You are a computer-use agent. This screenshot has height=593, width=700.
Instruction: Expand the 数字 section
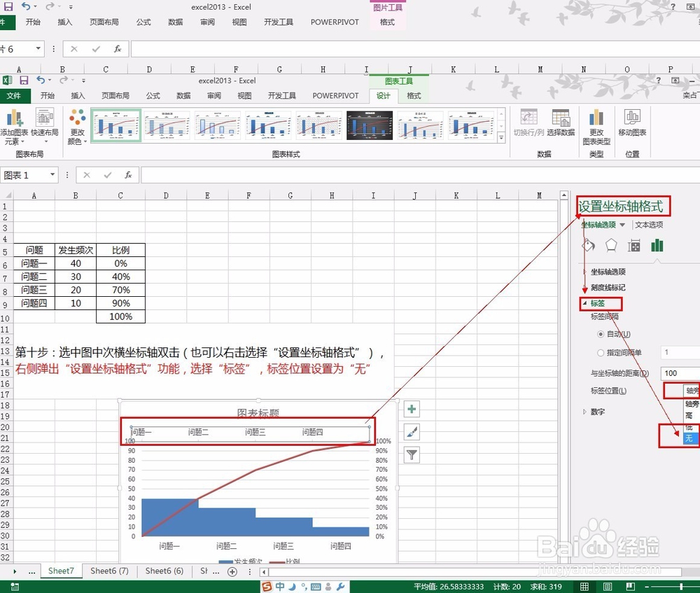tap(594, 412)
